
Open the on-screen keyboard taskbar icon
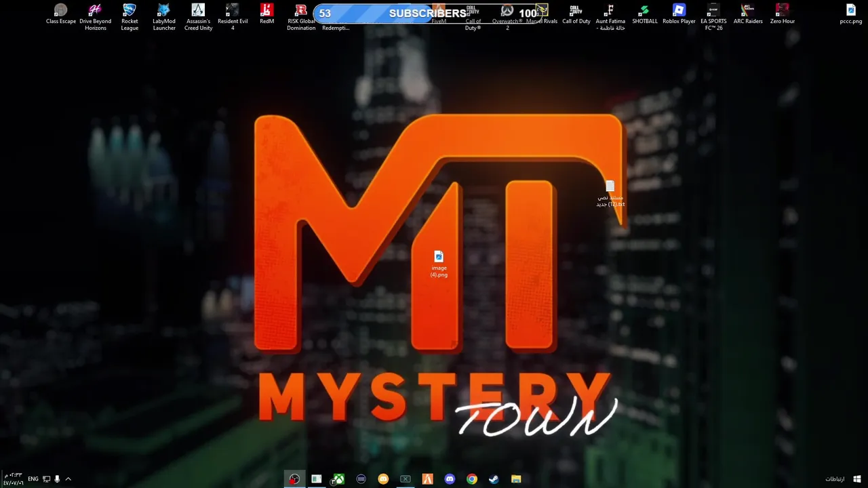[361, 479]
